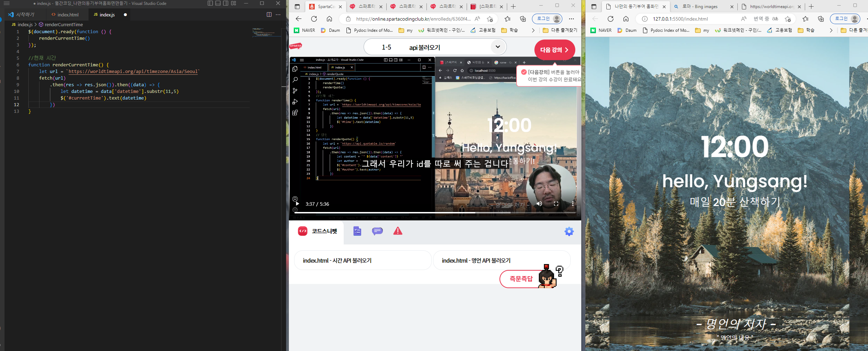The height and width of the screenshot is (351, 868).
Task: Go to home page in Sparta browser
Action: click(329, 19)
